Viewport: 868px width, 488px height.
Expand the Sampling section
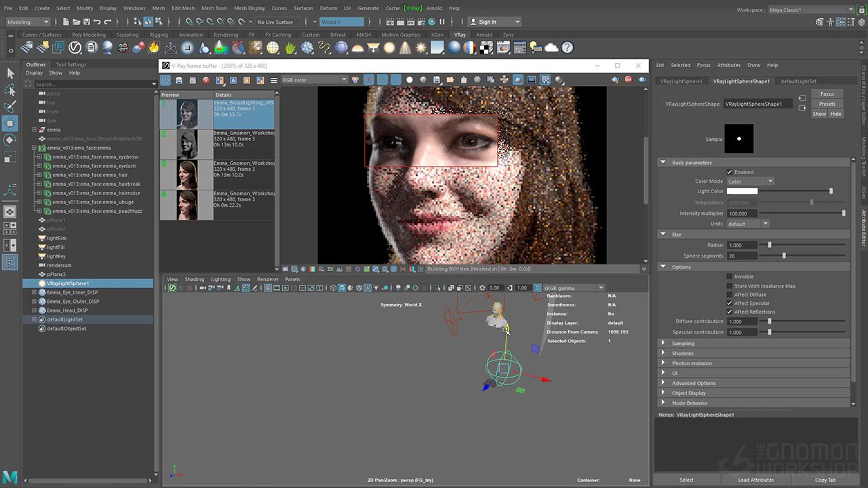[683, 344]
